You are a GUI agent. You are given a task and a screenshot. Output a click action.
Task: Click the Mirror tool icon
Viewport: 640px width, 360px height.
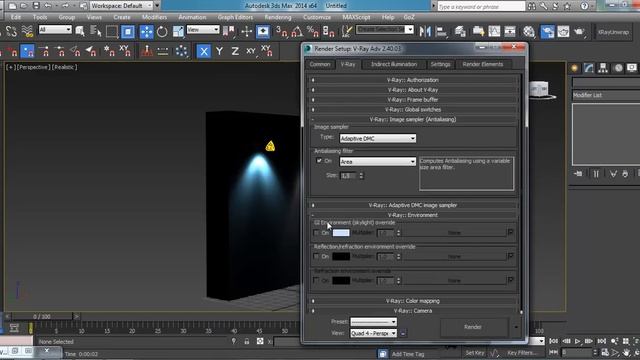pyautogui.click(x=424, y=31)
